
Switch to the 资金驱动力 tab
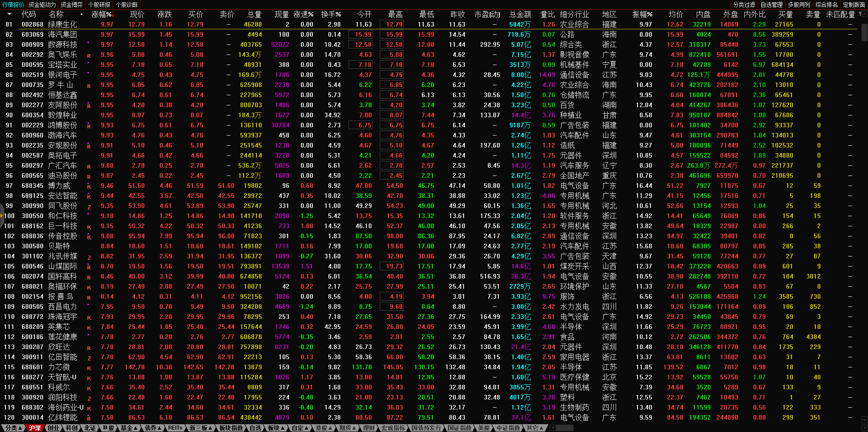(42, 5)
